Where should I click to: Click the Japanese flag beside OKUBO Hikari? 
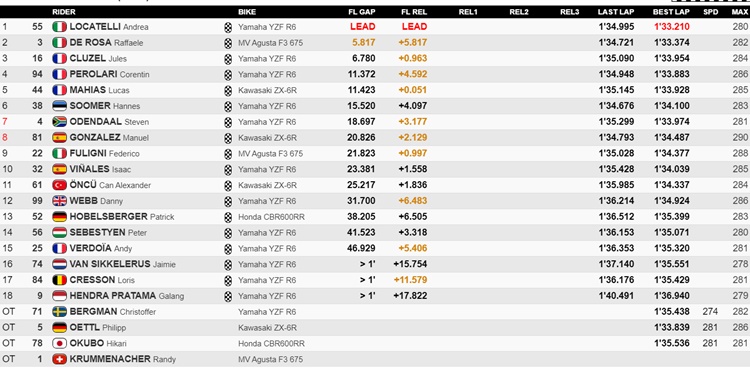click(59, 343)
